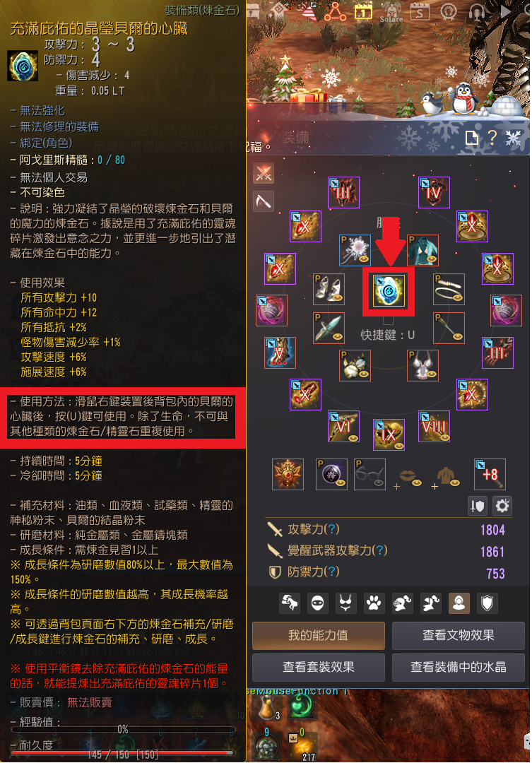
Task: Click the snowflake icon in equipment header
Action: (x=513, y=138)
